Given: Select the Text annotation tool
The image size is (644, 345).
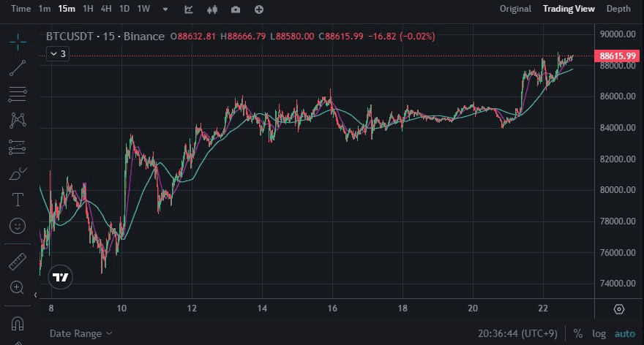Looking at the screenshot, I should pos(18,200).
